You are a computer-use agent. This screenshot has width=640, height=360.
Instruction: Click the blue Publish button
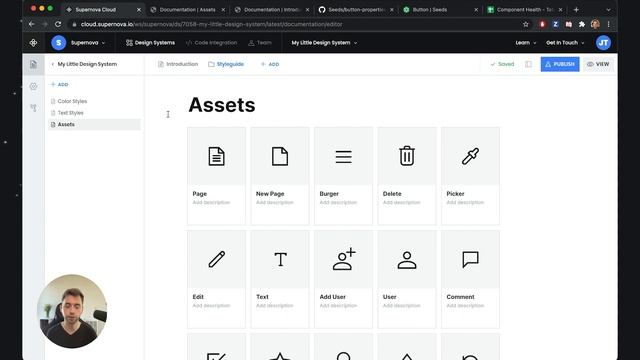(560, 64)
